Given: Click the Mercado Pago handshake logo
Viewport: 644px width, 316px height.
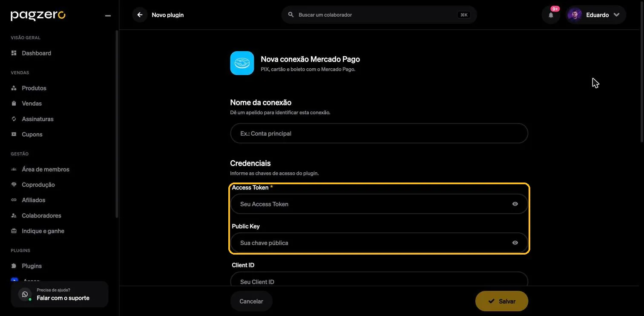Looking at the screenshot, I should [242, 63].
